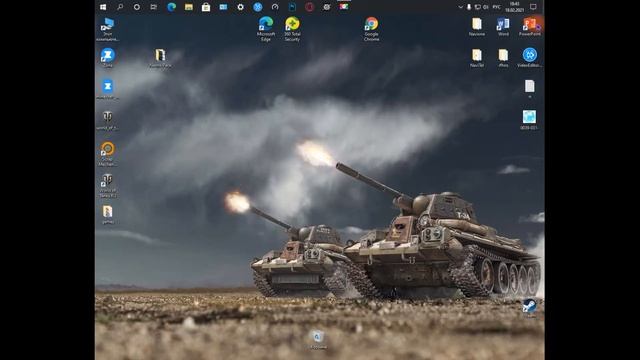Open volume control in system tray
This screenshot has width=640, height=360.
(486, 7)
